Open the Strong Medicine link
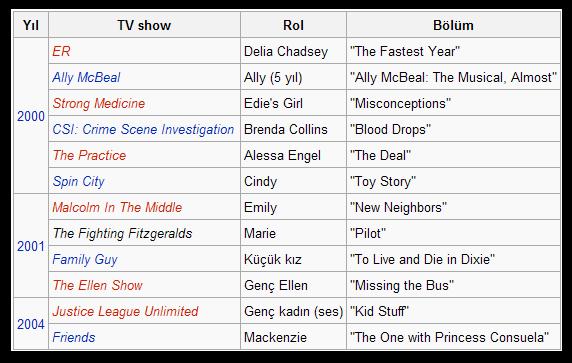Viewport: 572px width, 363px height. point(99,103)
